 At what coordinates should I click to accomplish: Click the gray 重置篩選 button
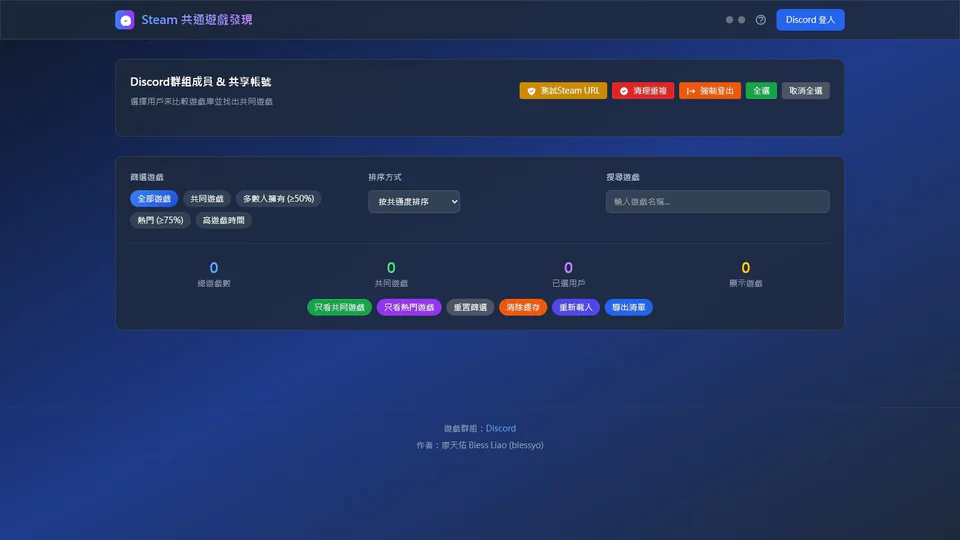470,307
